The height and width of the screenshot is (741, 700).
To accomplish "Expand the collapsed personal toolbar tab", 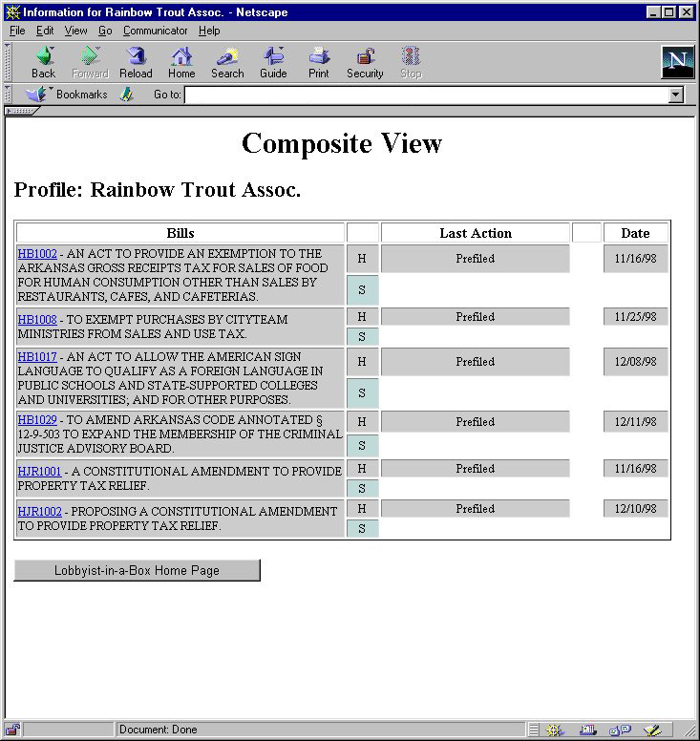I will tap(21, 111).
